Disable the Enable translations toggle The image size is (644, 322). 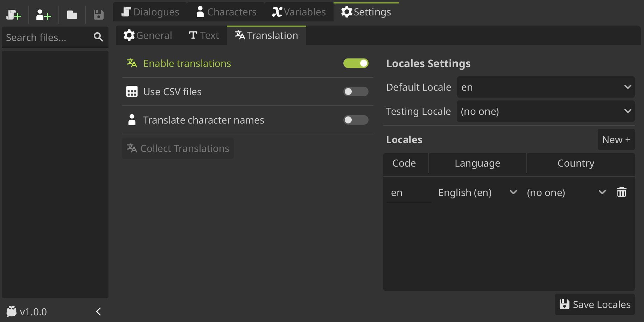356,63
